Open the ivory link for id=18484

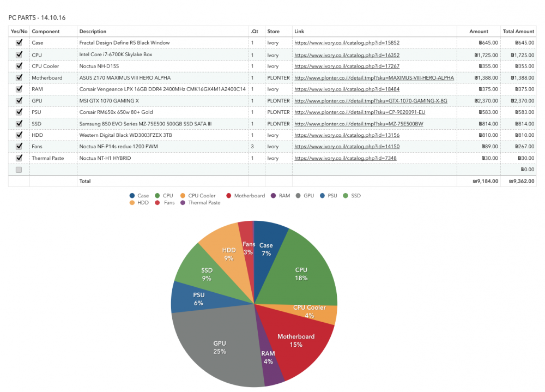point(347,89)
